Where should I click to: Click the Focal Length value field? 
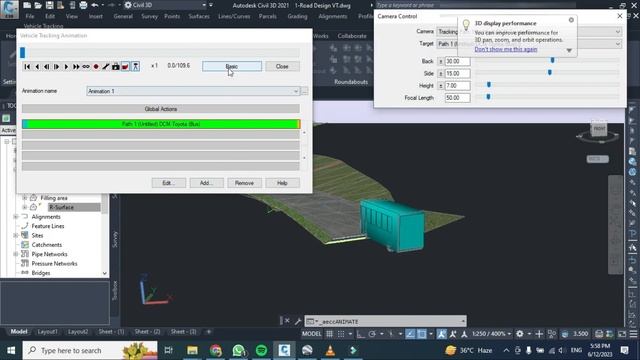(x=457, y=98)
